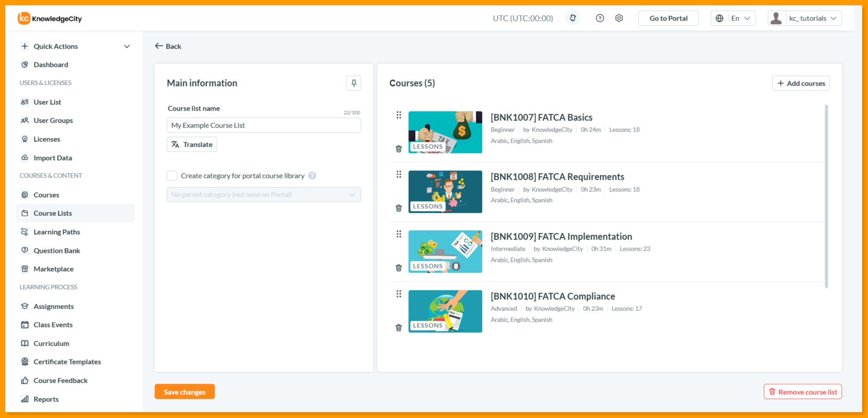The image size is (868, 418).
Task: Click the pin icon in Main information
Action: [x=353, y=83]
